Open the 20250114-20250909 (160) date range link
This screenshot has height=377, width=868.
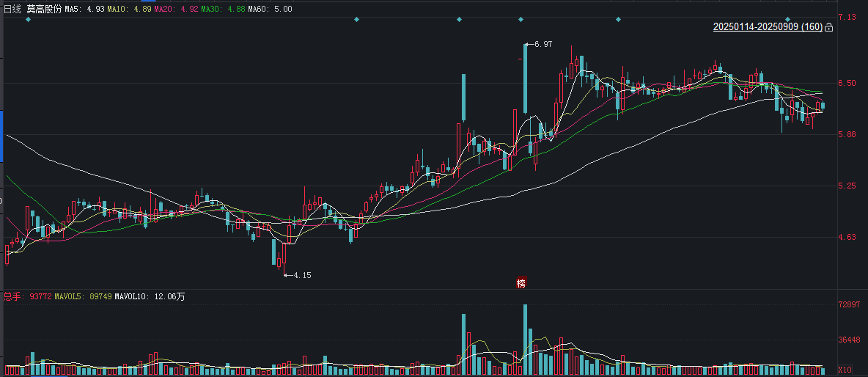[x=768, y=26]
